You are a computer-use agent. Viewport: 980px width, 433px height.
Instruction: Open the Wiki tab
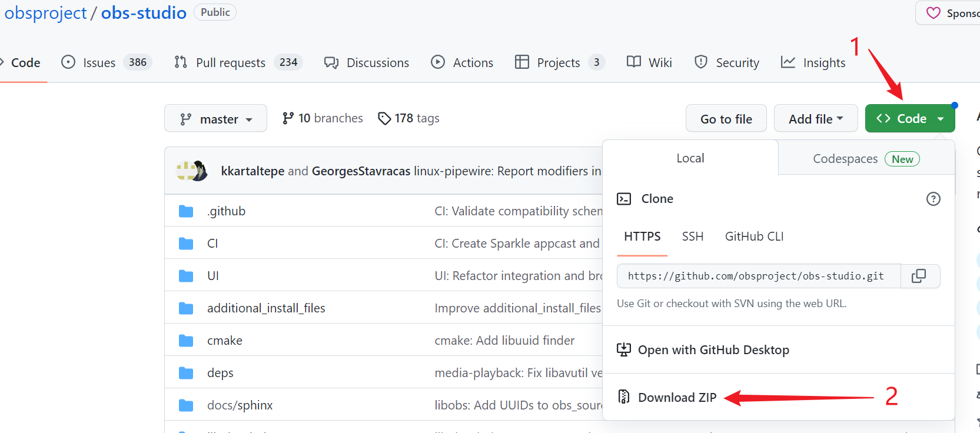(649, 62)
